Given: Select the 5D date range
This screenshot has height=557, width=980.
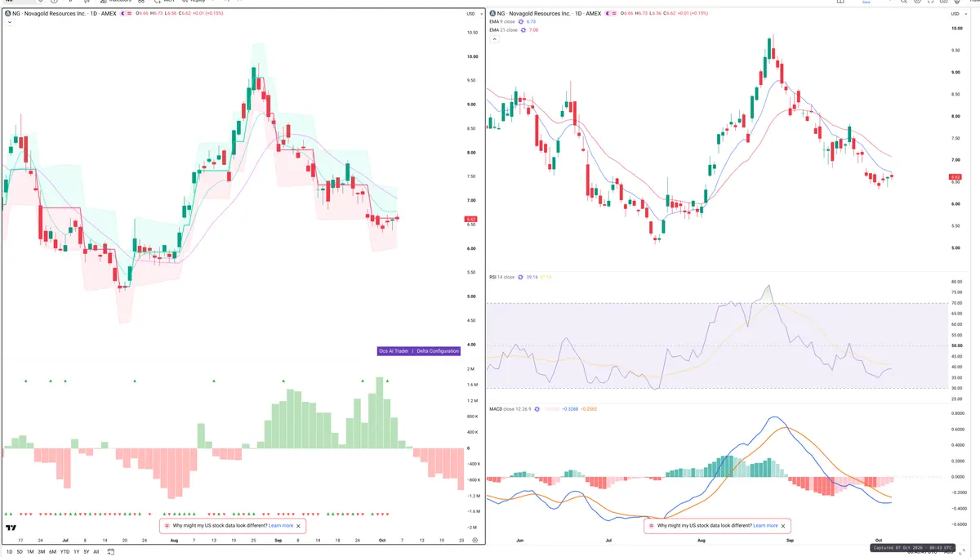Looking at the screenshot, I should click(20, 552).
